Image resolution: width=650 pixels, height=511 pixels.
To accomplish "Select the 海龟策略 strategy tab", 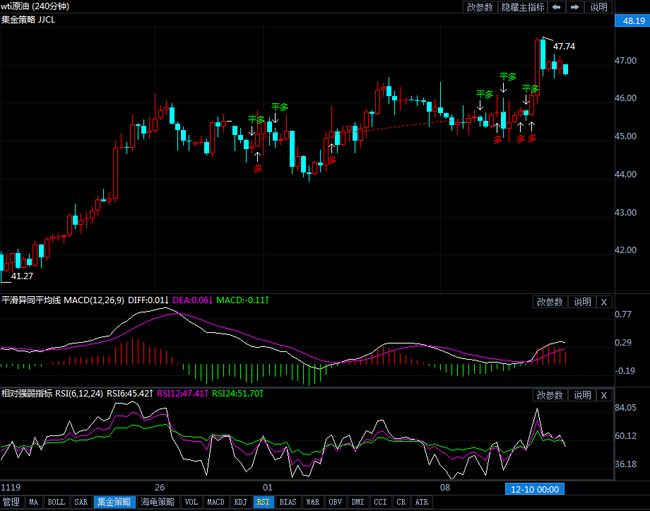I will [157, 502].
